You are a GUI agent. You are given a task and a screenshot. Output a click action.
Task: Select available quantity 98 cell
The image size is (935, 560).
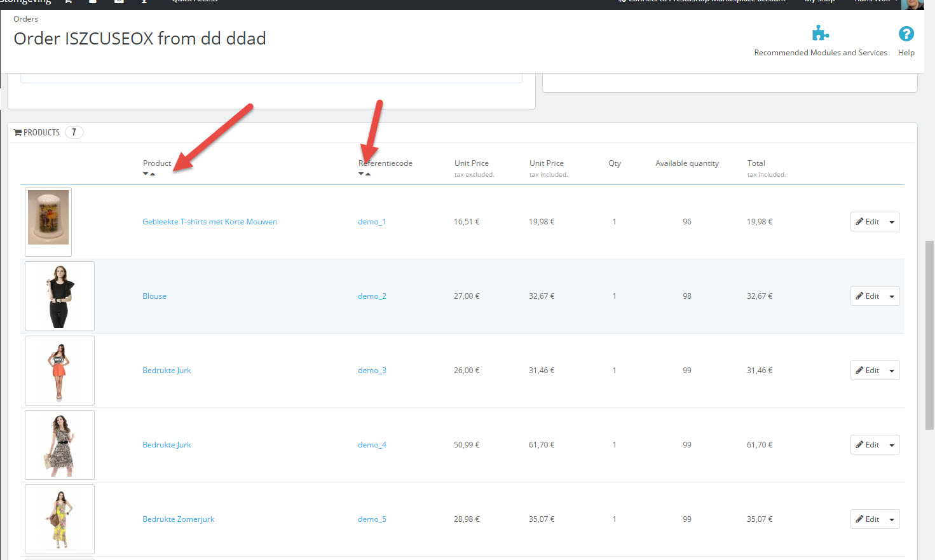click(687, 296)
